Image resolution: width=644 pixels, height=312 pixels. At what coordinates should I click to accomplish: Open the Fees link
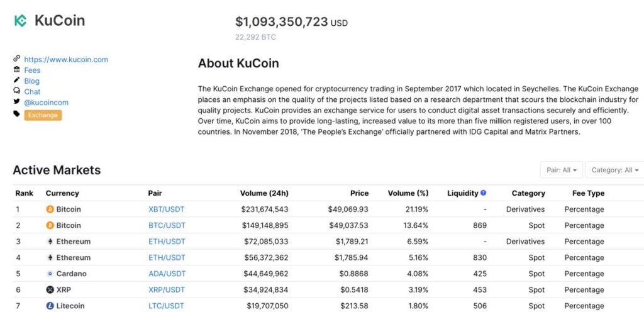tap(32, 70)
